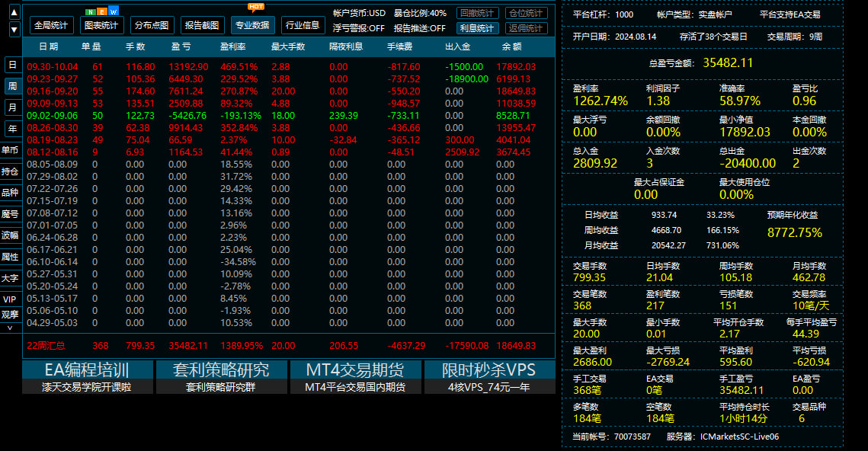Image resolution: width=868 pixels, height=451 pixels.
Task: Click the 日期 column header
Action: click(x=49, y=46)
